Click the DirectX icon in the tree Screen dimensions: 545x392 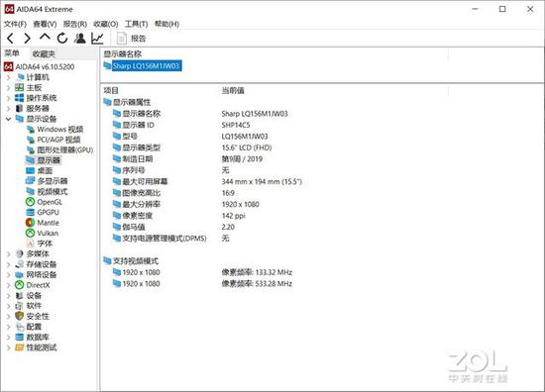click(20, 285)
